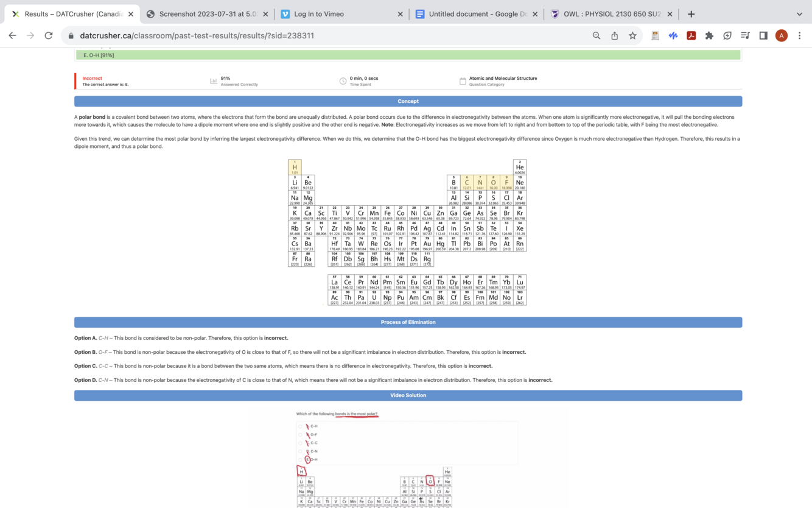
Task: Switch to Untitled document Google Docs tab
Action: click(x=477, y=14)
